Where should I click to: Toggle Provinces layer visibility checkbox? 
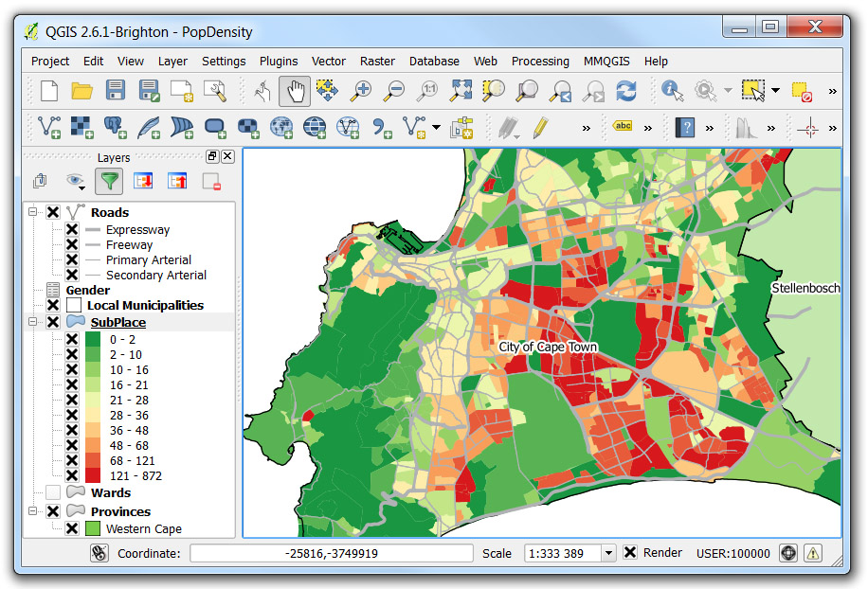click(53, 511)
